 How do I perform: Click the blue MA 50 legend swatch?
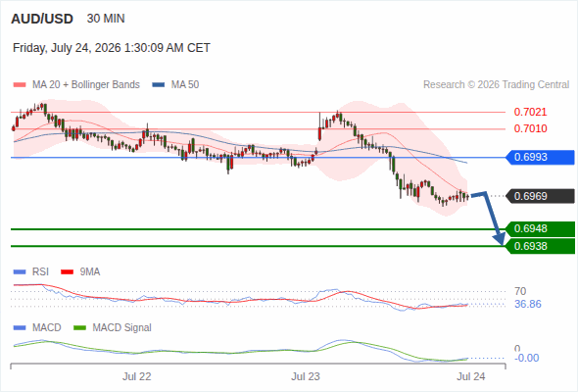[159, 85]
